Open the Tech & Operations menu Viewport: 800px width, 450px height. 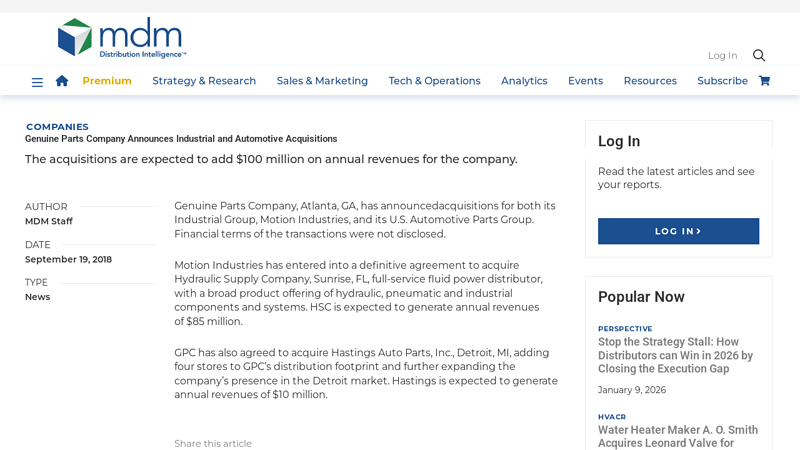[434, 81]
